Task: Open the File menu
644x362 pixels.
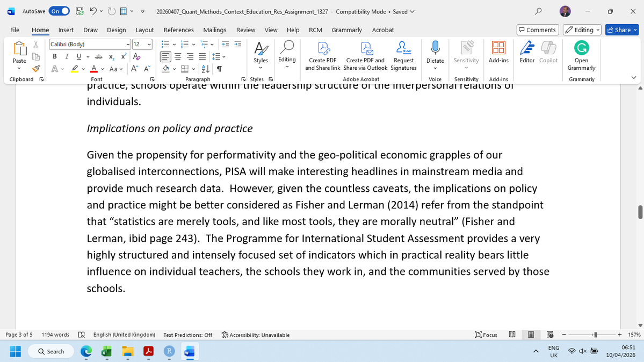Action: tap(15, 30)
